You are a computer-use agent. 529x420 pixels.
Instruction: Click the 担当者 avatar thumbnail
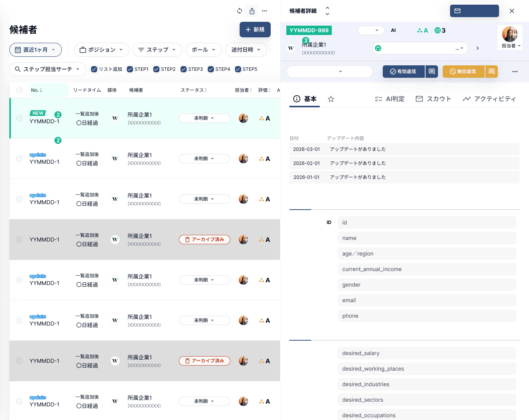510,34
